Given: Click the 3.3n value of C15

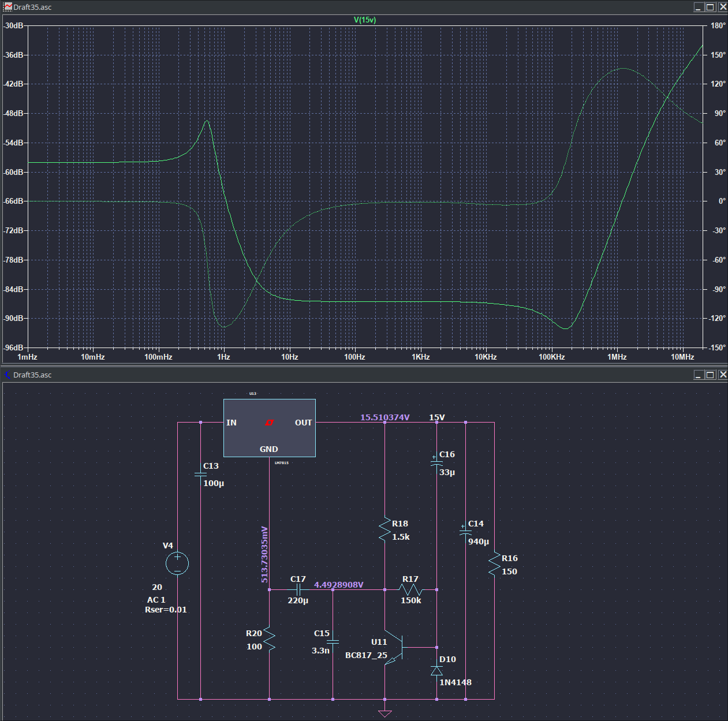Looking at the screenshot, I should tap(320, 651).
